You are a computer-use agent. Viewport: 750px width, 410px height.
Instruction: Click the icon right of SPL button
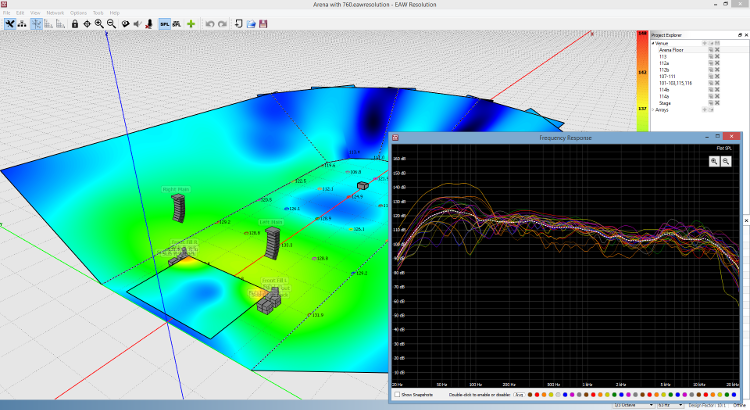(x=177, y=24)
